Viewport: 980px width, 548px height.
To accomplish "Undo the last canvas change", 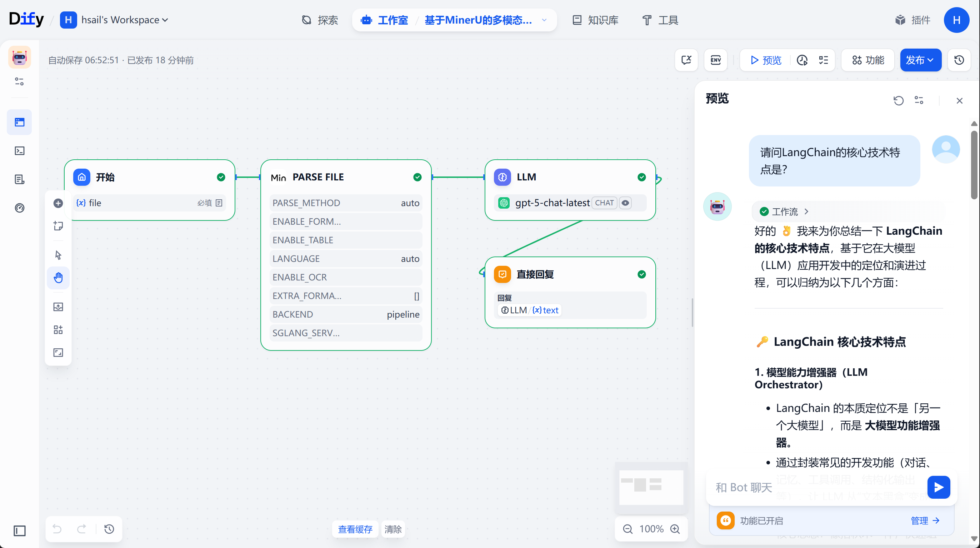I will tap(57, 529).
